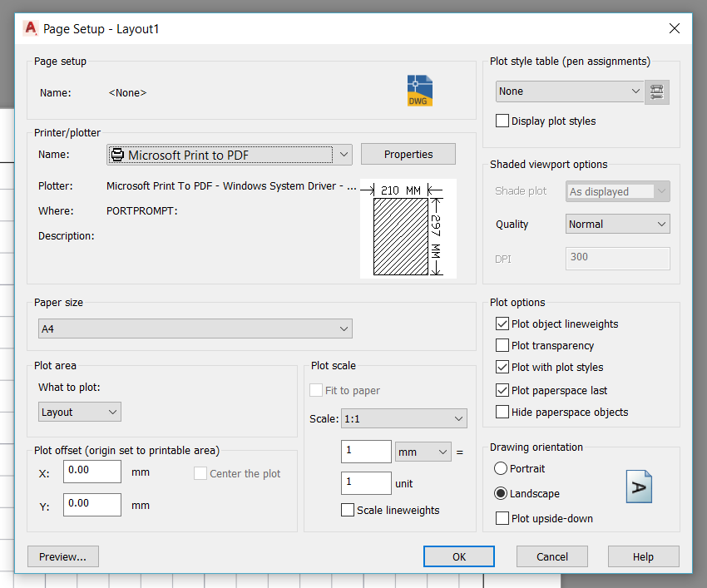Image resolution: width=707 pixels, height=588 pixels.
Task: Click the AutoCAD logo in the title bar
Action: [x=31, y=28]
